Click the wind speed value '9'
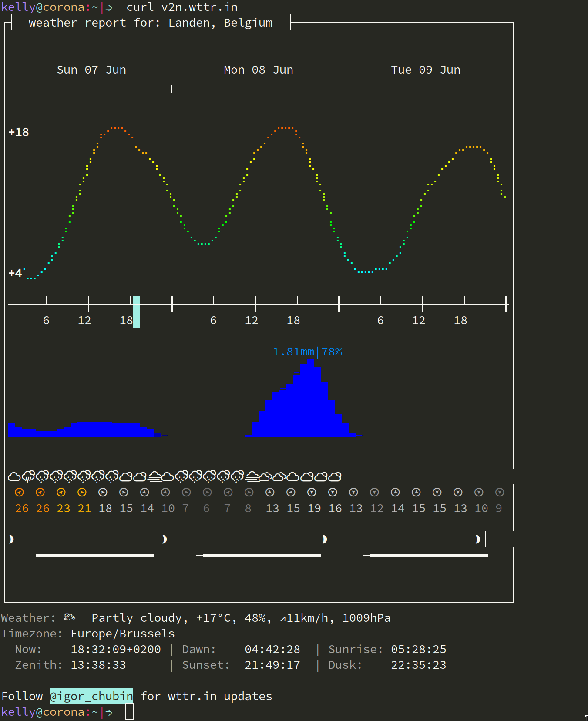 [499, 508]
